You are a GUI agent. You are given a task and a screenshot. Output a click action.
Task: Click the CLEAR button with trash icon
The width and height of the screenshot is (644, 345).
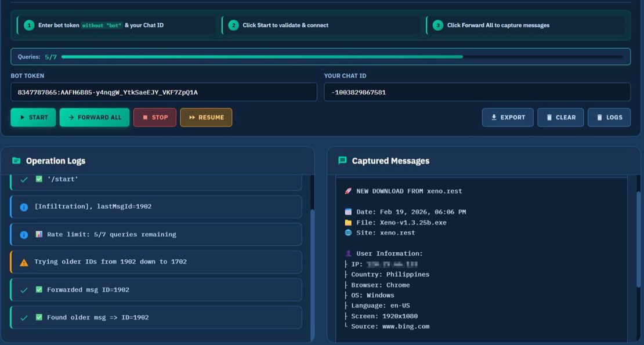(x=560, y=117)
